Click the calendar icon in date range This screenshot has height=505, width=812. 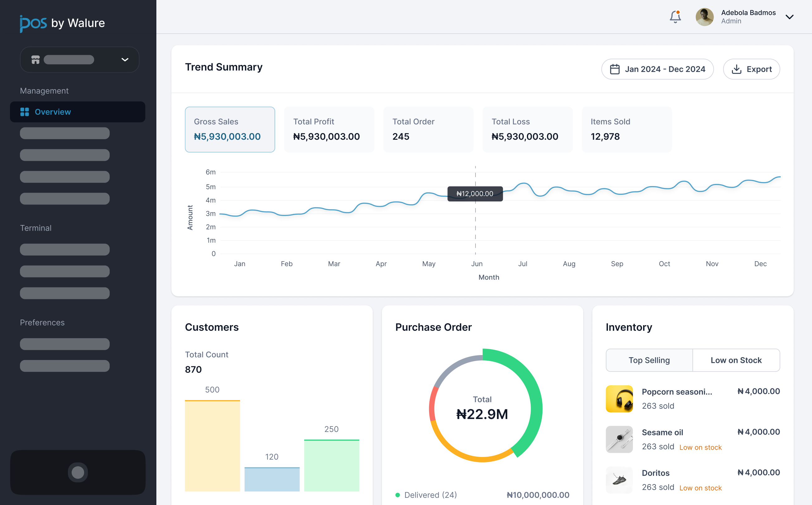coord(614,69)
